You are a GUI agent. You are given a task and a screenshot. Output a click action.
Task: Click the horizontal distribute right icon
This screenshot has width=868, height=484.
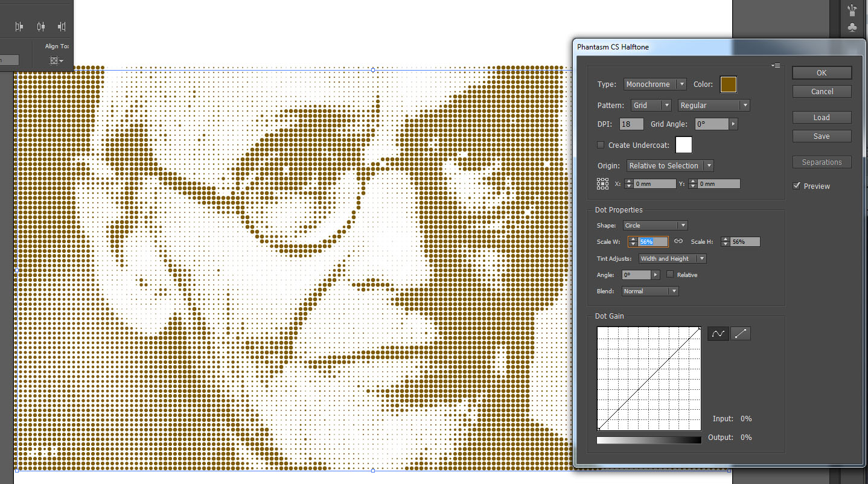pyautogui.click(x=62, y=27)
